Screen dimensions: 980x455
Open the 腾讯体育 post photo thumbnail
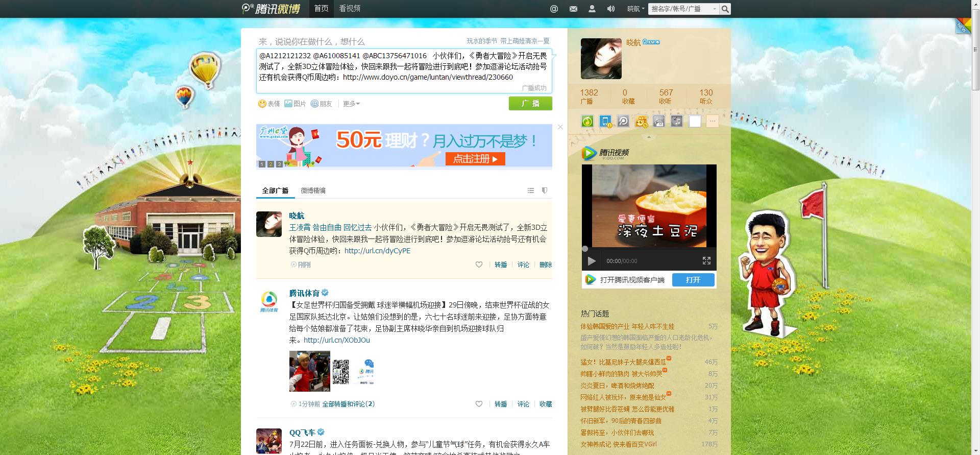[310, 371]
